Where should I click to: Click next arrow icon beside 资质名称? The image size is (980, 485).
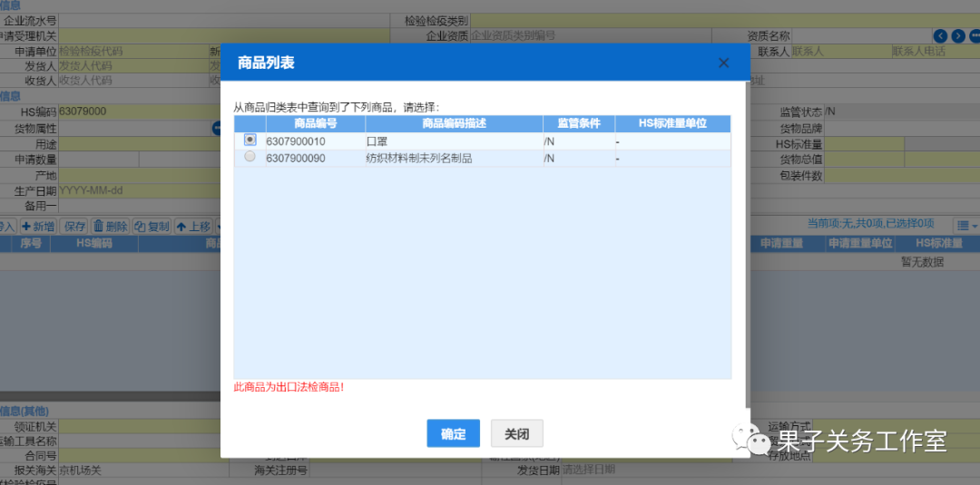tap(957, 35)
